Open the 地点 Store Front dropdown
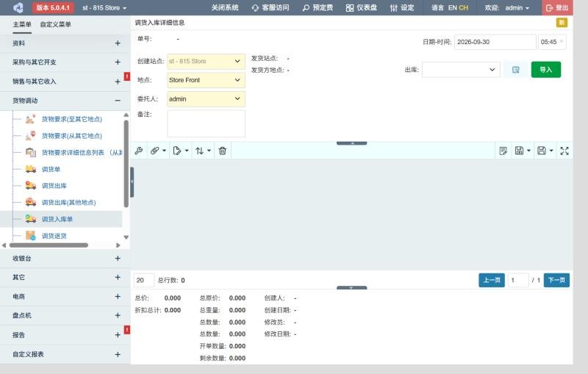 [207, 80]
